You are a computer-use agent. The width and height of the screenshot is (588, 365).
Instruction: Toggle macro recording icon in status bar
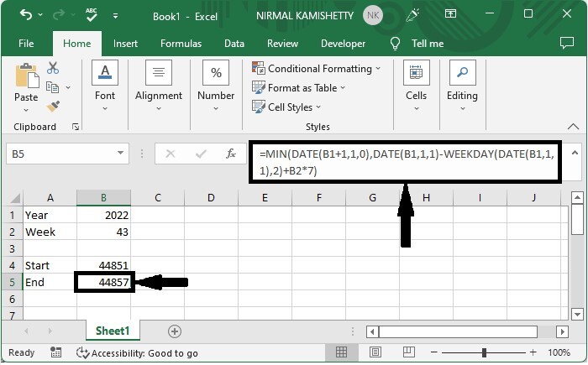click(x=55, y=352)
